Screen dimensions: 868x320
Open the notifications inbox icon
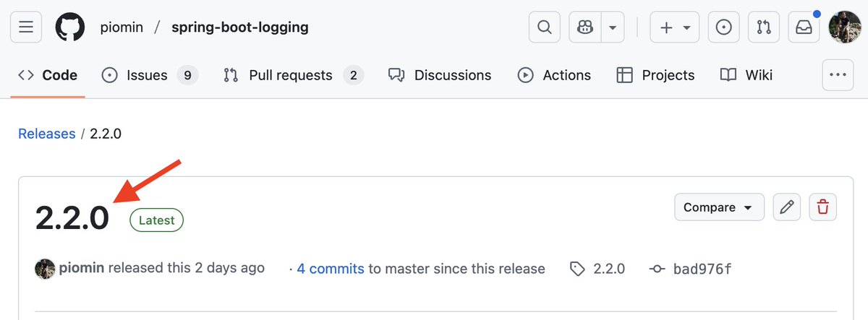click(804, 27)
